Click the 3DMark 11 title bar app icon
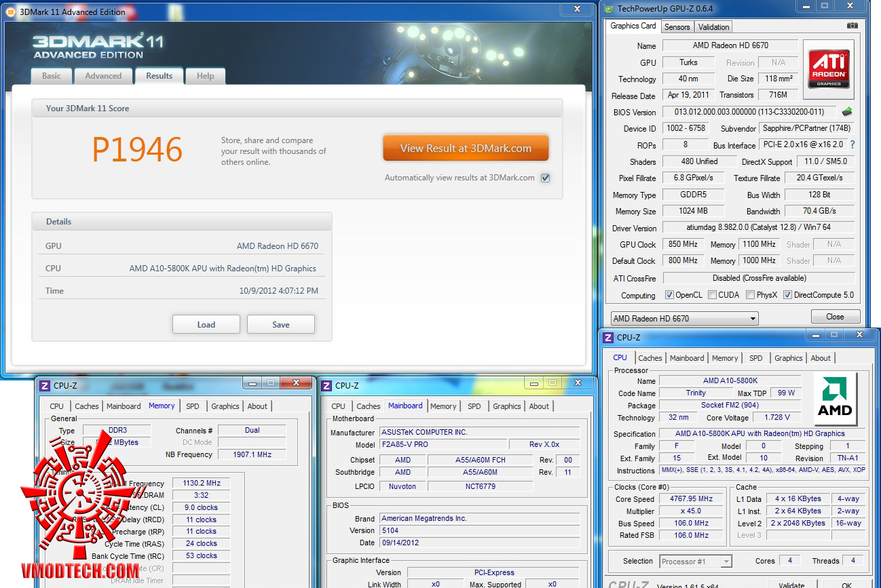Viewport: 881px width, 588px height. (10, 12)
